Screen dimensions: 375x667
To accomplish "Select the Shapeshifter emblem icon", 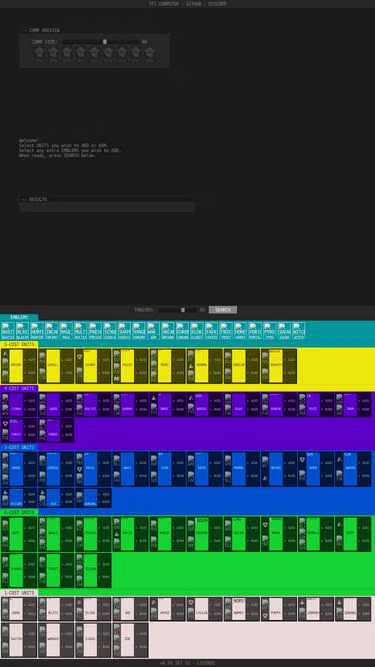I will [124, 331].
